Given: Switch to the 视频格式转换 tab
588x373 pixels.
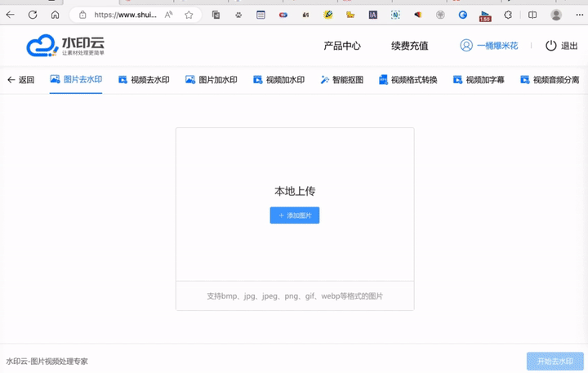Looking at the screenshot, I should point(408,80).
